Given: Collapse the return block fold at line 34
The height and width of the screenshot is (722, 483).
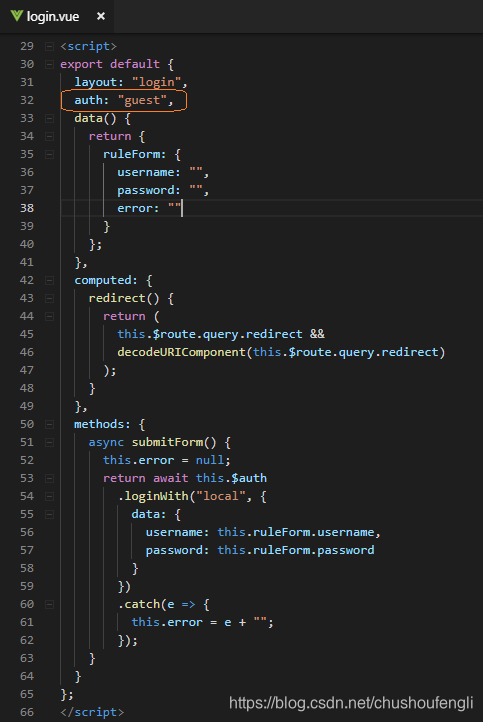Looking at the screenshot, I should pos(49,136).
